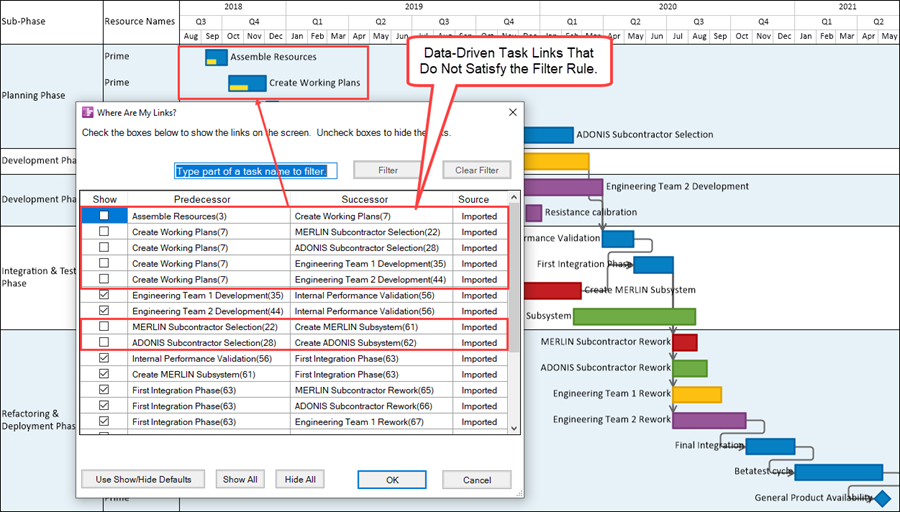This screenshot has width=900, height=512.
Task: Click the Create MERLIN Subsystem(61) successor cell
Action: [371, 327]
